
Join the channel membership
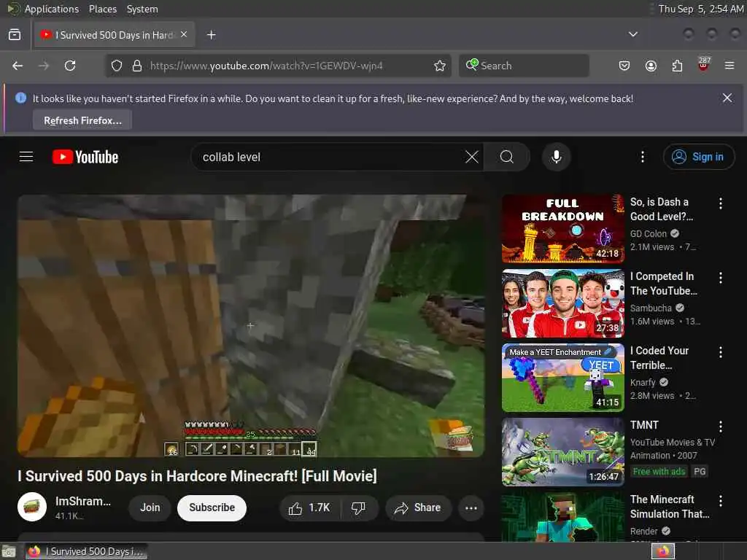coord(150,507)
